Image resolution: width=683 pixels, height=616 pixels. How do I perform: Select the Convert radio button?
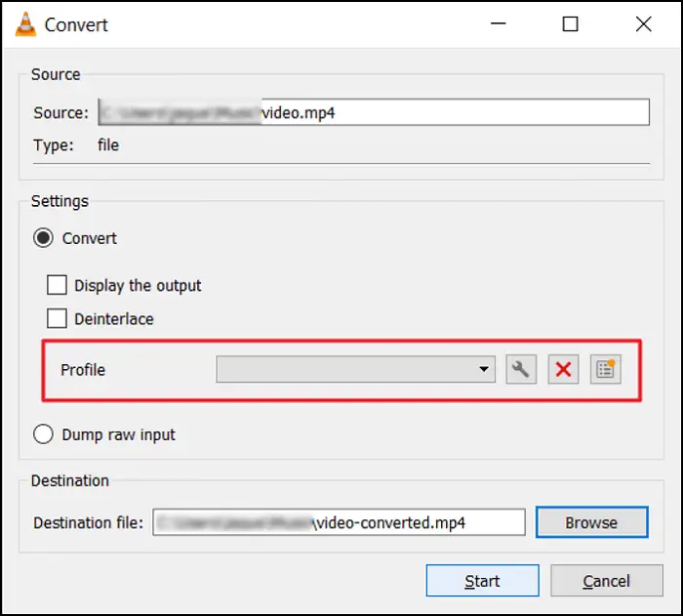44,238
